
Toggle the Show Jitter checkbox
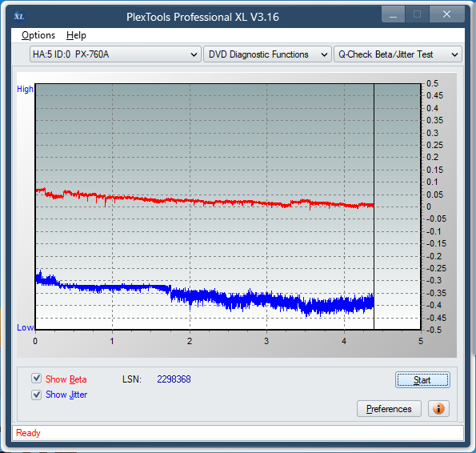point(37,395)
